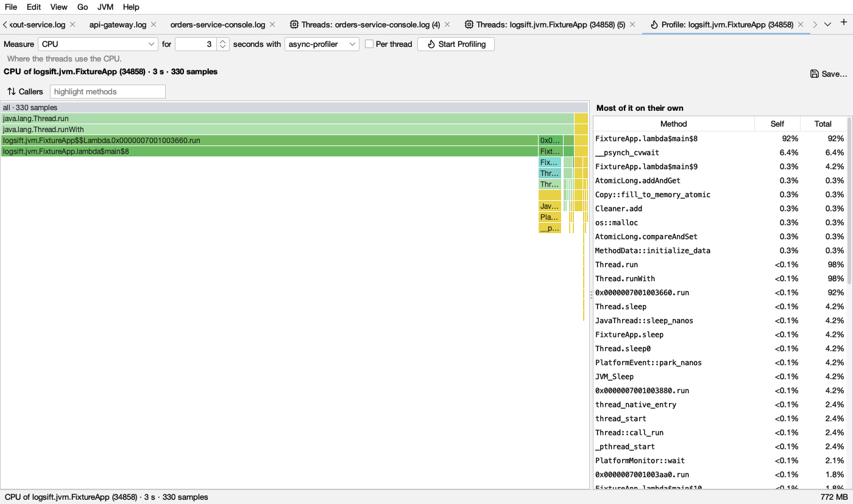Close the Profile: logsift.jvm.FixtureApp tab
The width and height of the screenshot is (853, 504).
pos(801,24)
